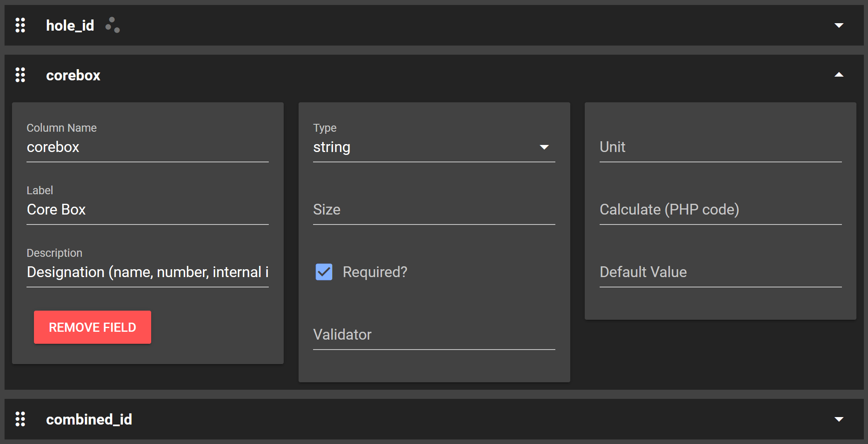Screen dimensions: 868x444
Task: Focus the Size input field
Action: pyautogui.click(x=434, y=210)
